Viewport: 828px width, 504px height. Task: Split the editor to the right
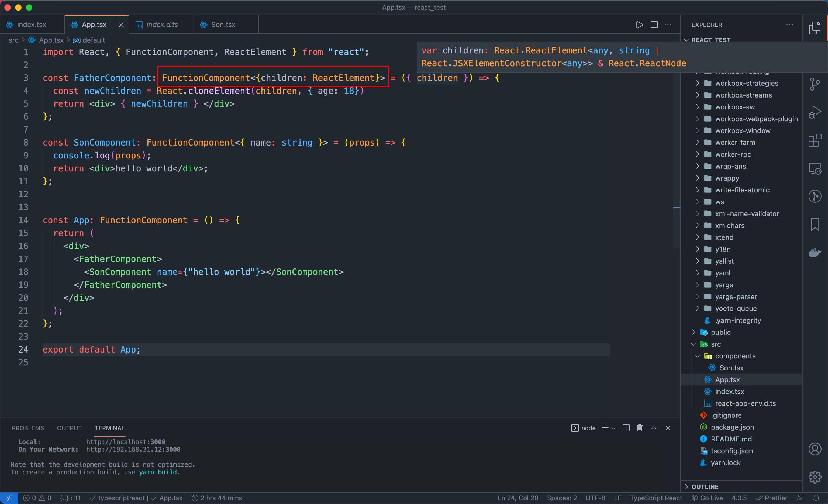654,25
